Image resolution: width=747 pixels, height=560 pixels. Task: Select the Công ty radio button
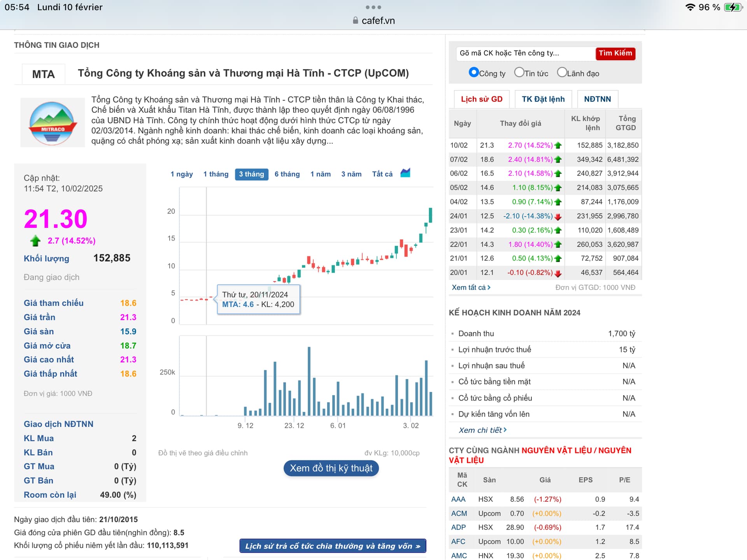pos(473,72)
